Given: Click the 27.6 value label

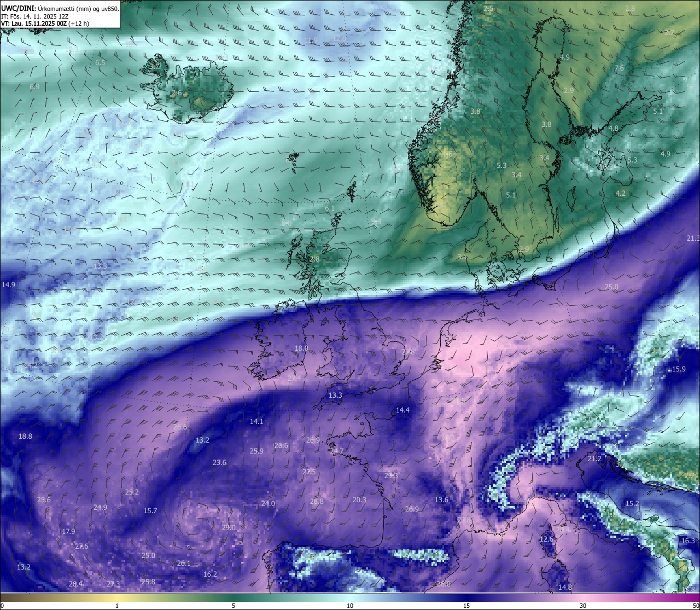Looking at the screenshot, I should [81, 547].
